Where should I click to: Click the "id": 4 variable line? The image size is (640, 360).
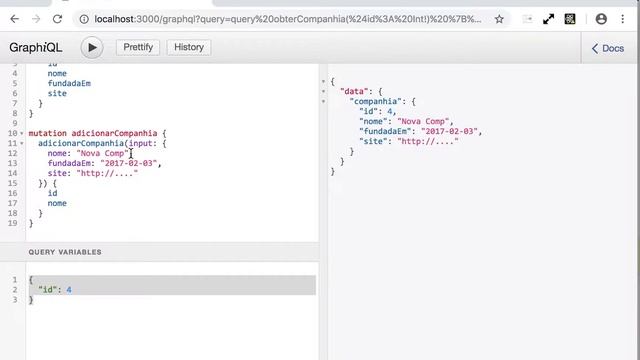pos(55,290)
